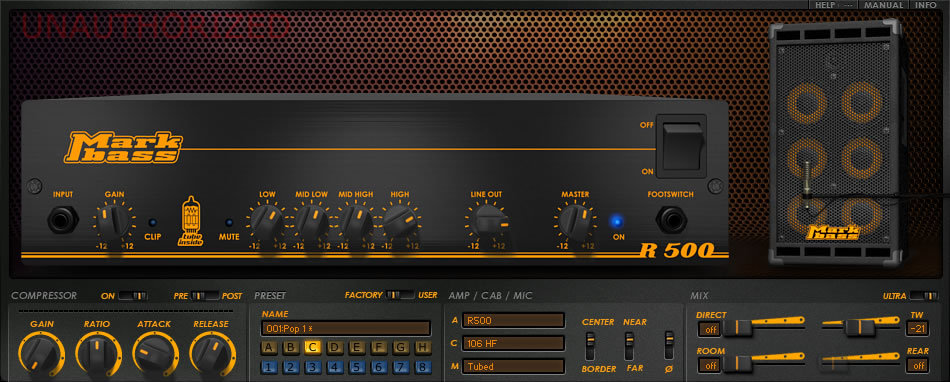Screen dimensions: 950x382
Task: Select preset number button 3
Action: 313,367
